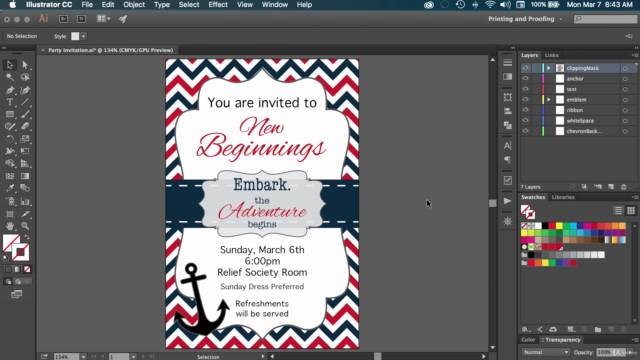Select the Hand tool
The image size is (640, 360).
click(x=10, y=226)
